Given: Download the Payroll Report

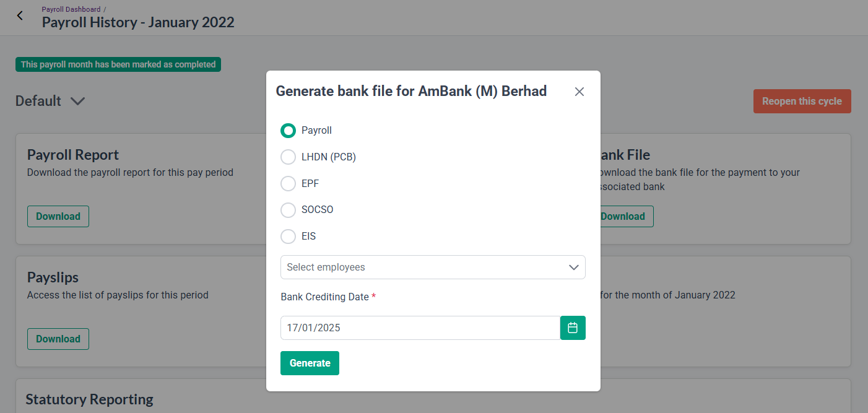Looking at the screenshot, I should tap(58, 216).
